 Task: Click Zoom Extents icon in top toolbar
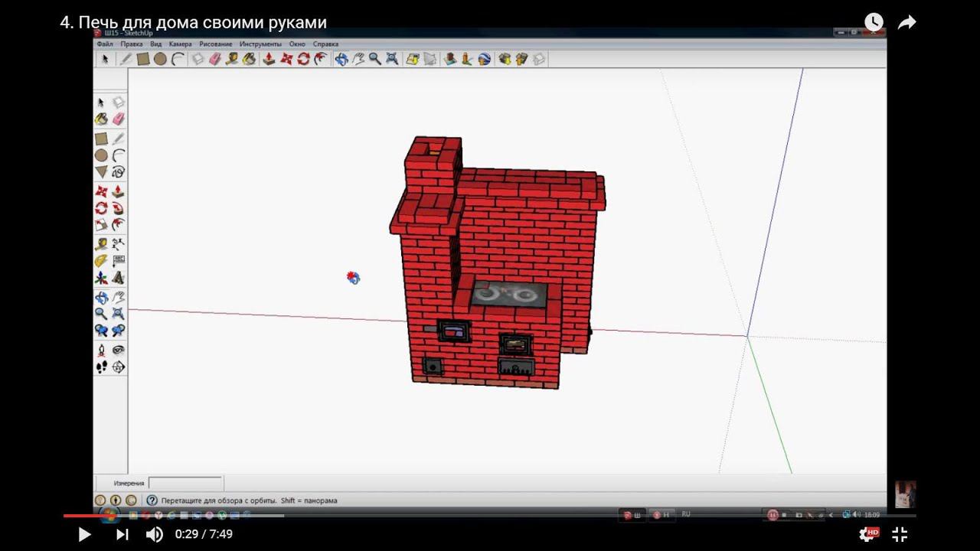pyautogui.click(x=392, y=59)
